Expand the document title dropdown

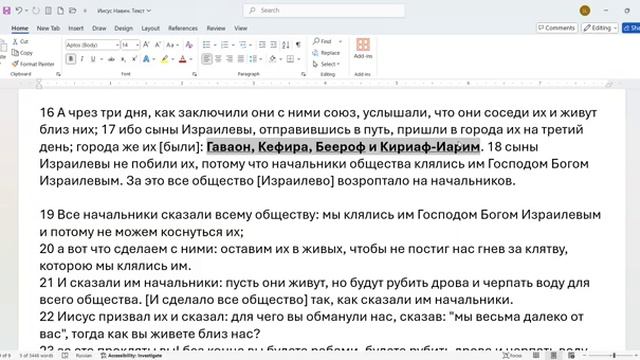click(149, 11)
